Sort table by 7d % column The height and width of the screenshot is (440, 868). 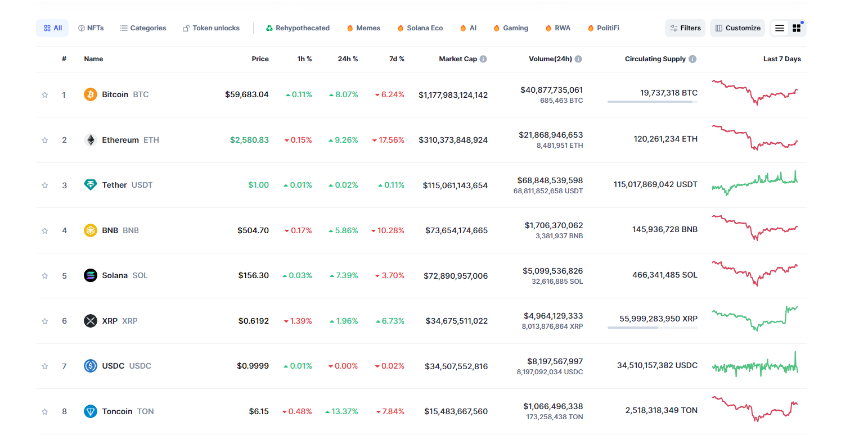[x=397, y=59]
